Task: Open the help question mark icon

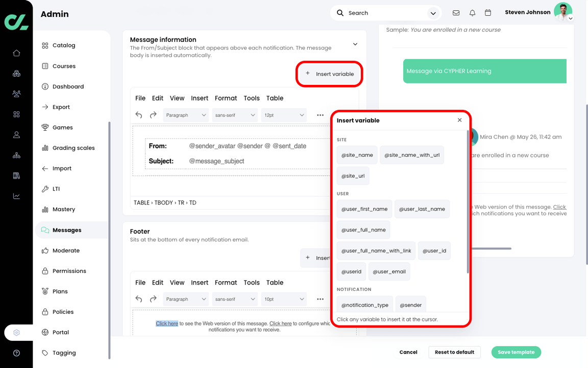Action: 16,353
